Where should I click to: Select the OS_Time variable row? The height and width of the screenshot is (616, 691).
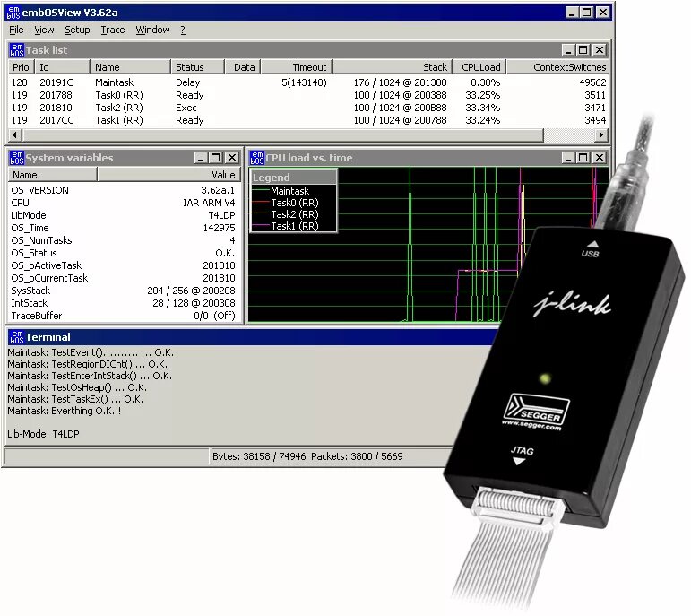pyautogui.click(x=123, y=228)
